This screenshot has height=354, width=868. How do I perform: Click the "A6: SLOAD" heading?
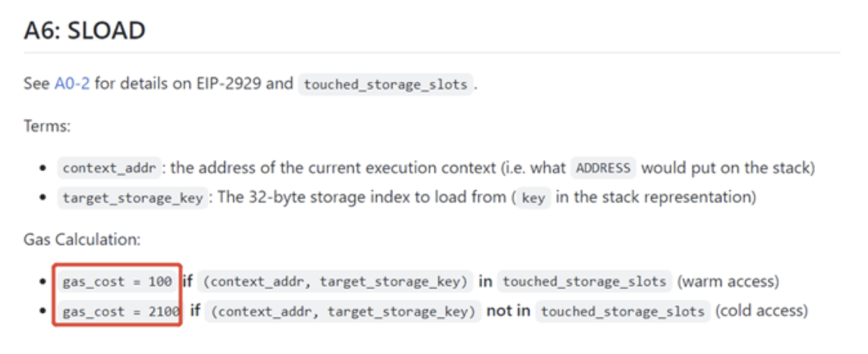coord(84,31)
